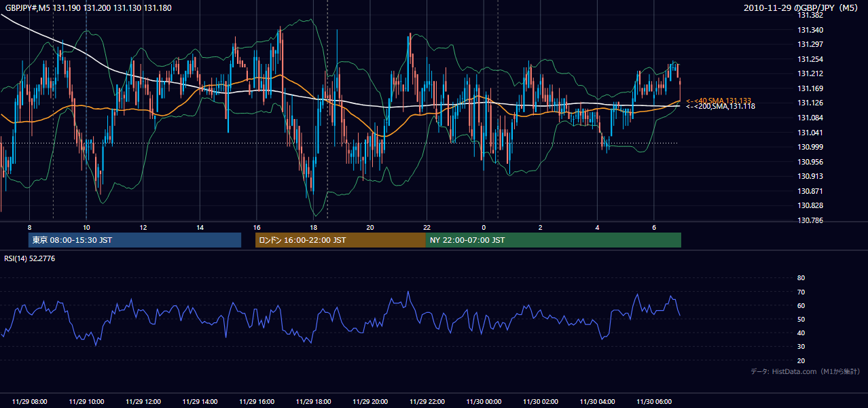Click price axis label 130.956
The image size is (868, 408).
810,162
